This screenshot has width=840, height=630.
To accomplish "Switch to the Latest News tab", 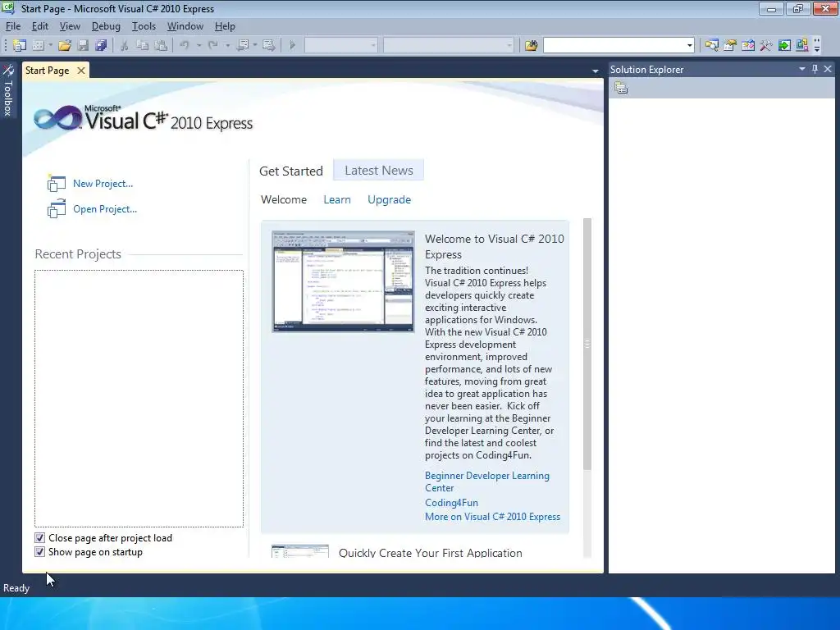I will (379, 171).
